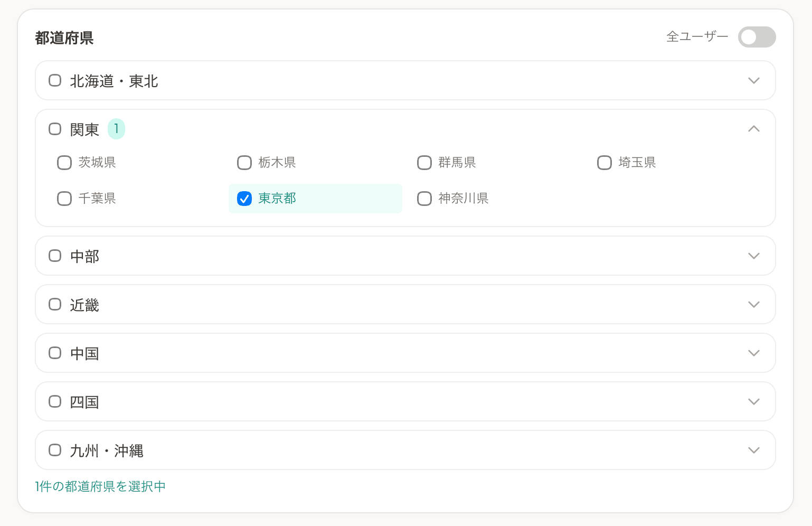Expand the 中部 region section
This screenshot has width=812, height=526.
754,255
